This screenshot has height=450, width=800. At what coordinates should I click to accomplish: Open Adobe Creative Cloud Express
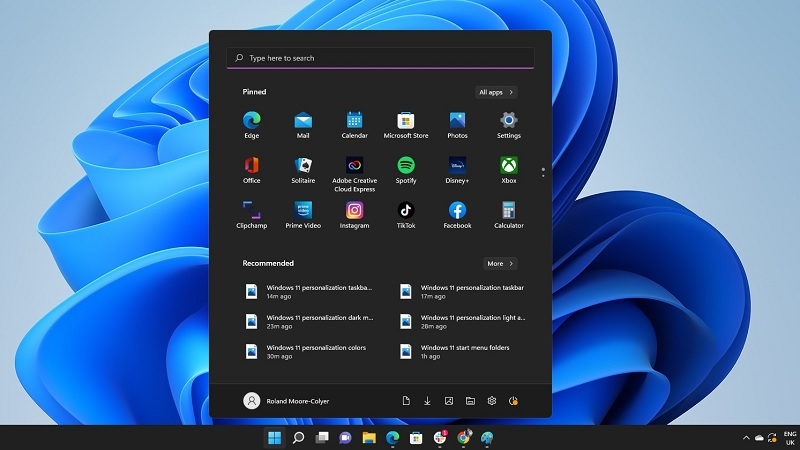coord(355,174)
